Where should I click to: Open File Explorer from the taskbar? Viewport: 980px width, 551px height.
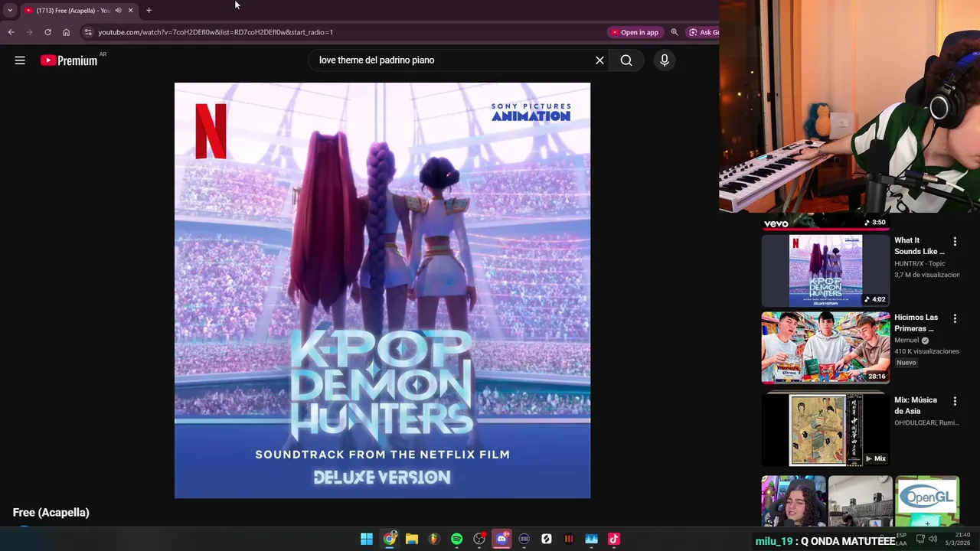[x=412, y=539]
